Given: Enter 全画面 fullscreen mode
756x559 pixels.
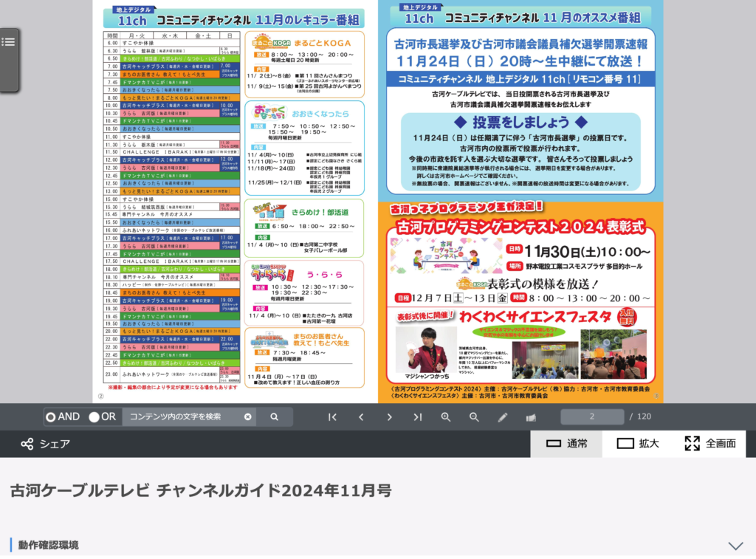Looking at the screenshot, I should [x=710, y=444].
